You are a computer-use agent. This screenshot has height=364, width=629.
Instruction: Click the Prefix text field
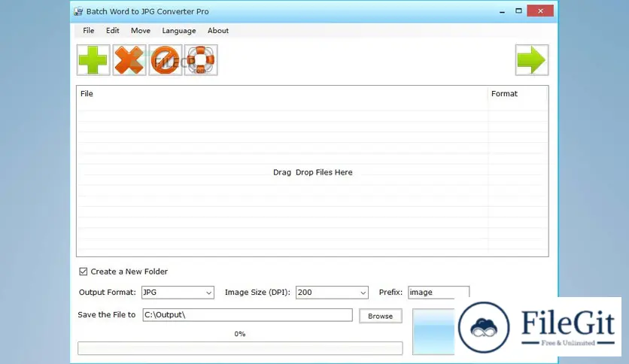[438, 293]
